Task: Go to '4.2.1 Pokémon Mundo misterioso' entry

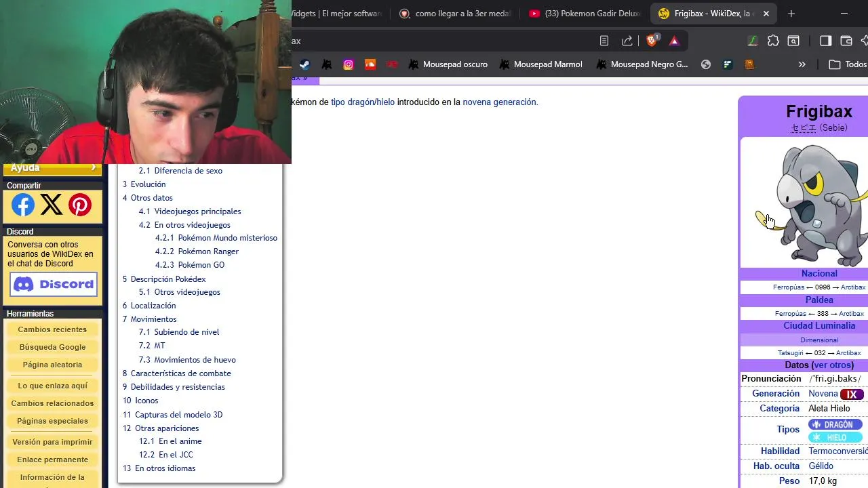Action: pyautogui.click(x=216, y=238)
